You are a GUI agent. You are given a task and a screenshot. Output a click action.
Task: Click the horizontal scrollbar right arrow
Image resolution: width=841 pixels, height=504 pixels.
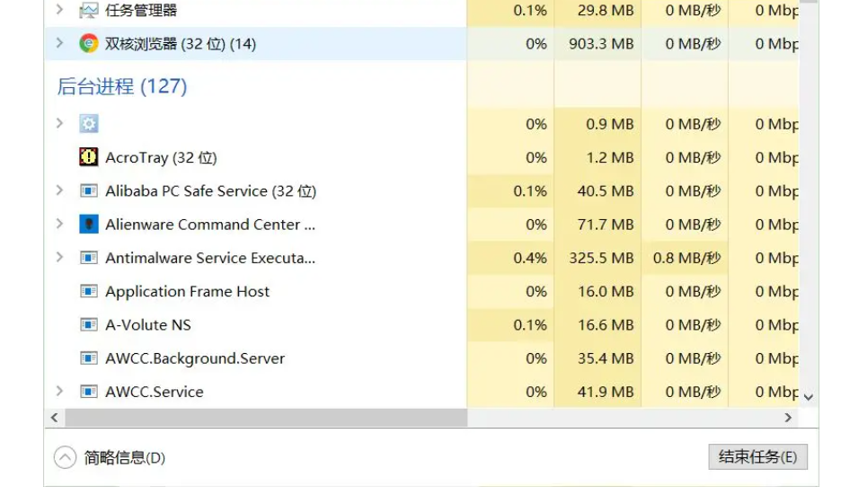(x=788, y=418)
